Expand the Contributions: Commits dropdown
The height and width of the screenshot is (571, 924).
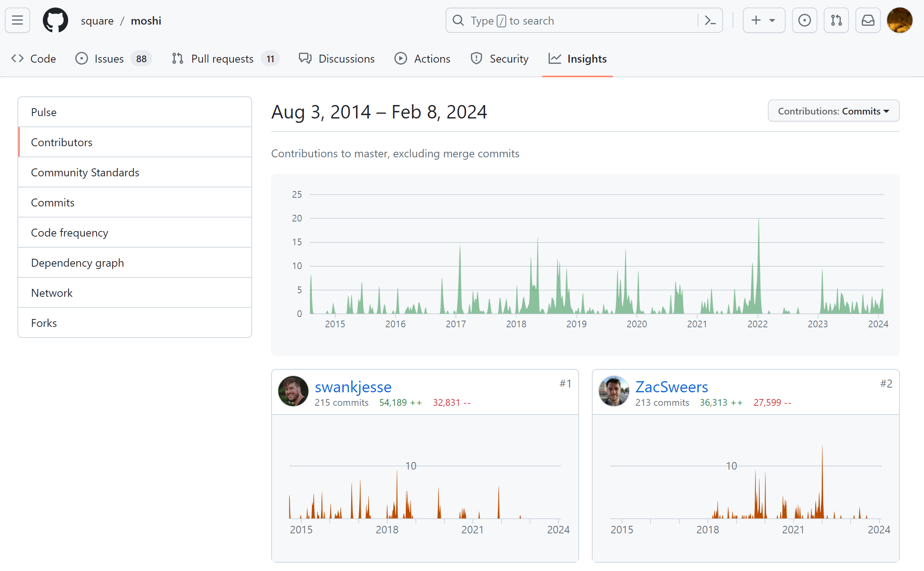pyautogui.click(x=833, y=111)
